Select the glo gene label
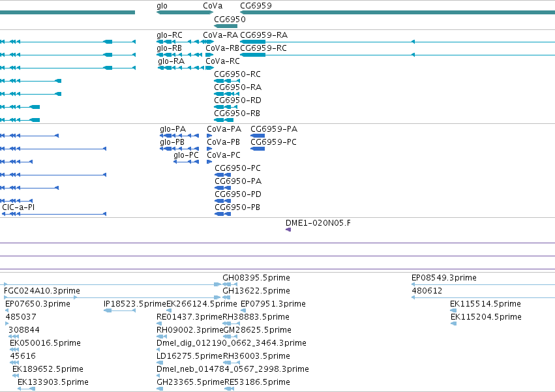Screen dimensions: 555x392 [x=162, y=6]
